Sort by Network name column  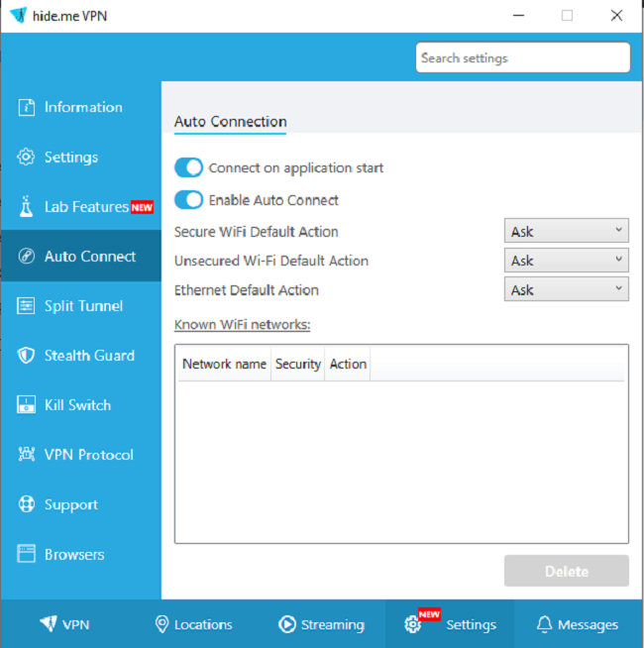[x=225, y=364]
